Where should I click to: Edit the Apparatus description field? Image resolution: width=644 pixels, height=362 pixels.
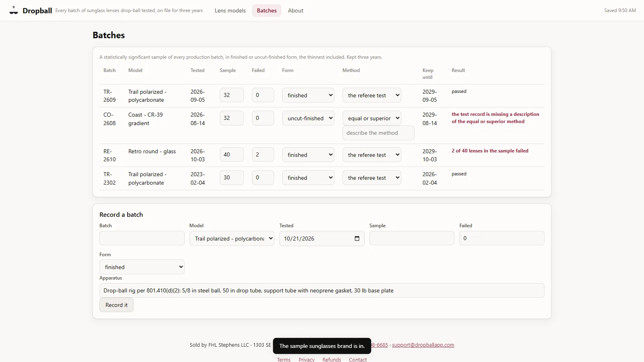click(x=322, y=290)
